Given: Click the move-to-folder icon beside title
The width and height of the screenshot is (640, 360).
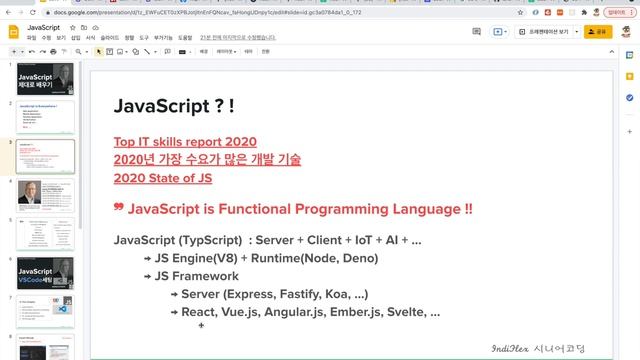Looking at the screenshot, I should pos(84,28).
